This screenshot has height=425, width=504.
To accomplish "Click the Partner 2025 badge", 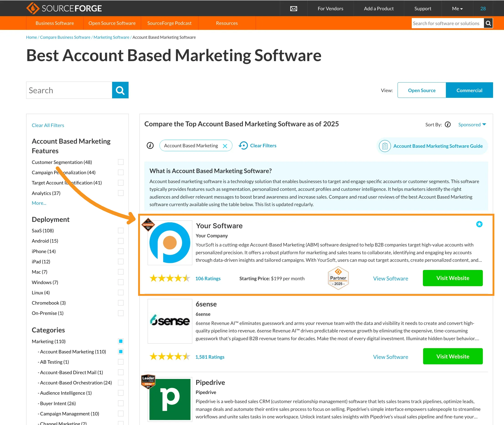I will [338, 278].
